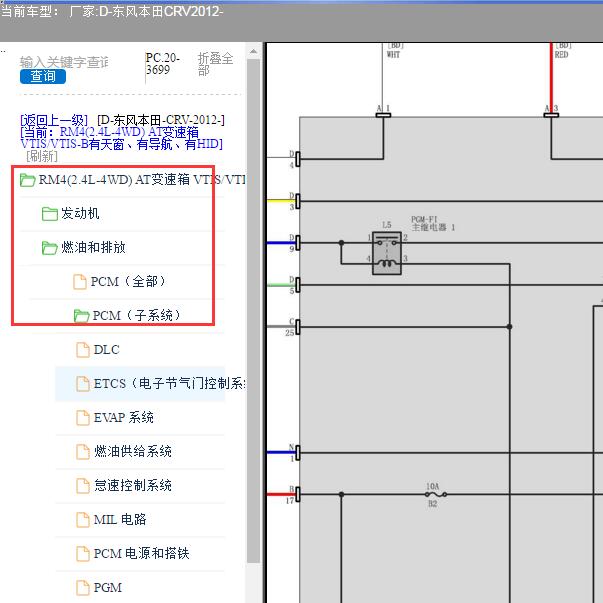The width and height of the screenshot is (603, 603).
Task: Click the EVAP 系统 page icon
Action: click(83, 417)
